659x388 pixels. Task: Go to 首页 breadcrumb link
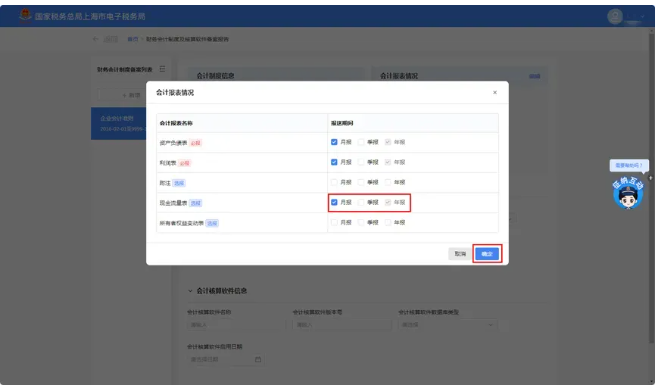133,39
